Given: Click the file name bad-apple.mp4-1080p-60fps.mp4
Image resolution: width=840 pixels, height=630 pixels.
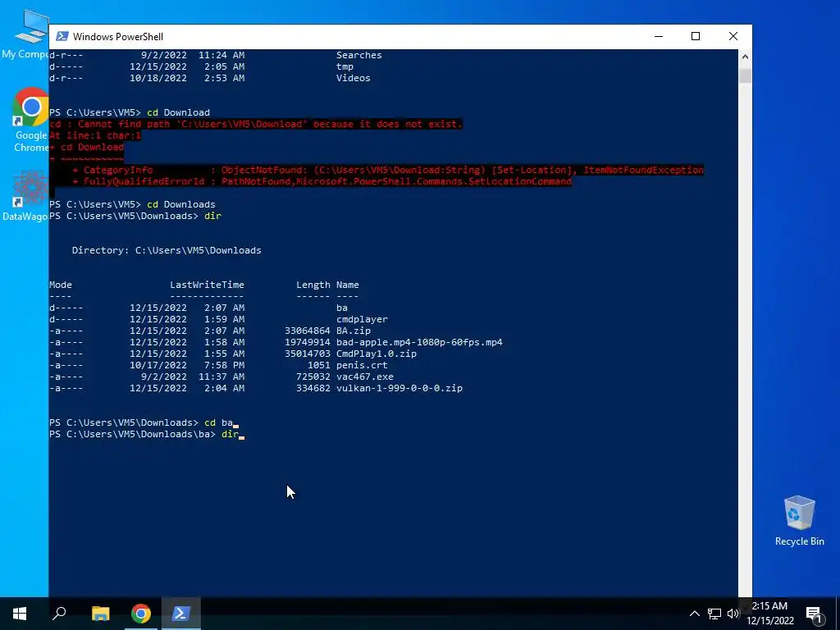Looking at the screenshot, I should [x=419, y=342].
